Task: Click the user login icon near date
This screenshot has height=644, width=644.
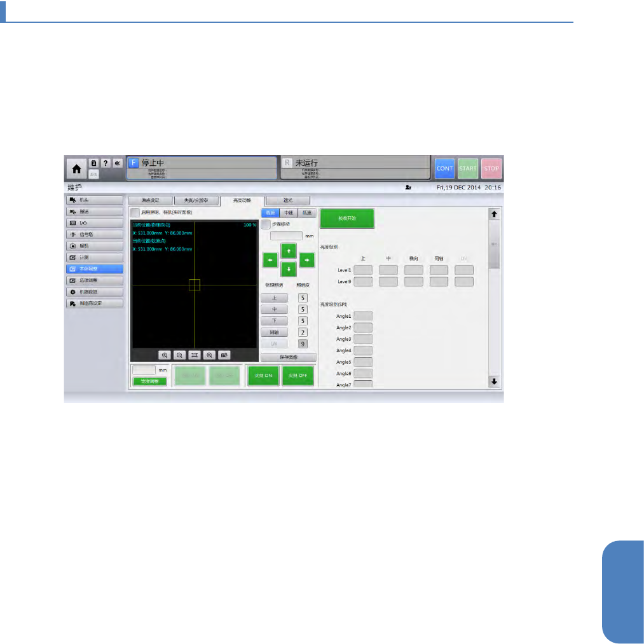Action: [x=408, y=188]
